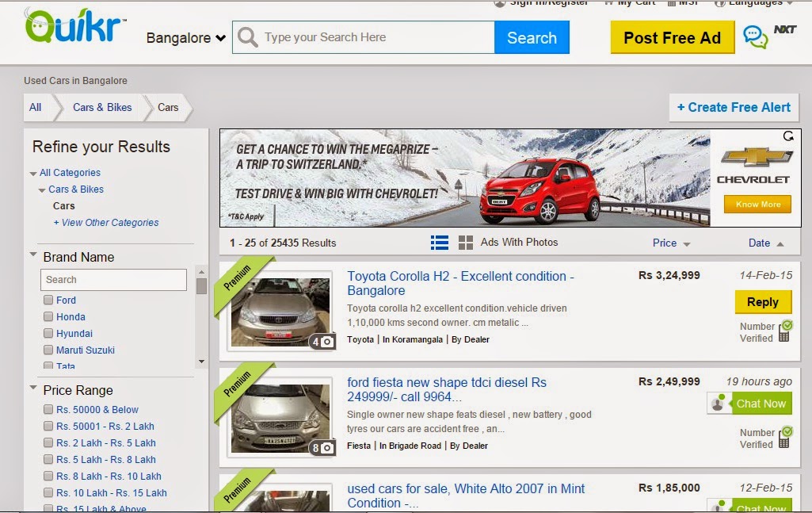Image resolution: width=812 pixels, height=513 pixels.
Task: Select Rs. 2 Lakh - Rs. 5 Lakh checkbox
Action: pos(48,442)
